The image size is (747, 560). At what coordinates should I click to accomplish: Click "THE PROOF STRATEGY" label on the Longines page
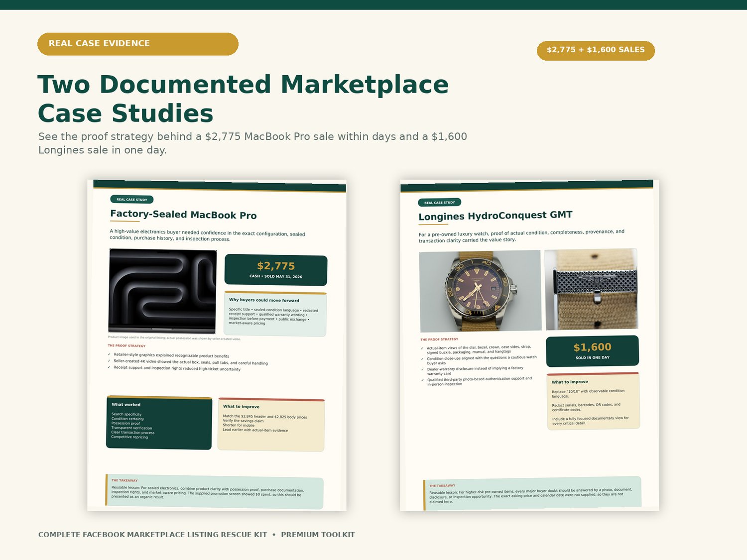click(x=439, y=339)
